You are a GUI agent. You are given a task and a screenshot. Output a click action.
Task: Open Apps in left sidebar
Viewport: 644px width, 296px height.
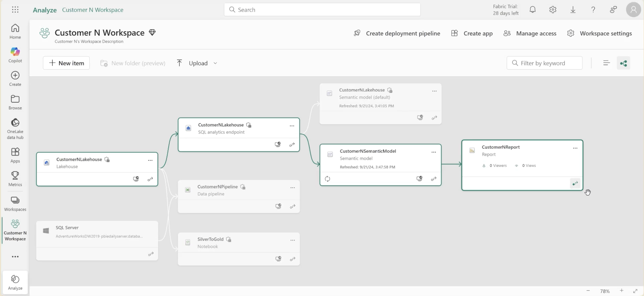click(15, 155)
